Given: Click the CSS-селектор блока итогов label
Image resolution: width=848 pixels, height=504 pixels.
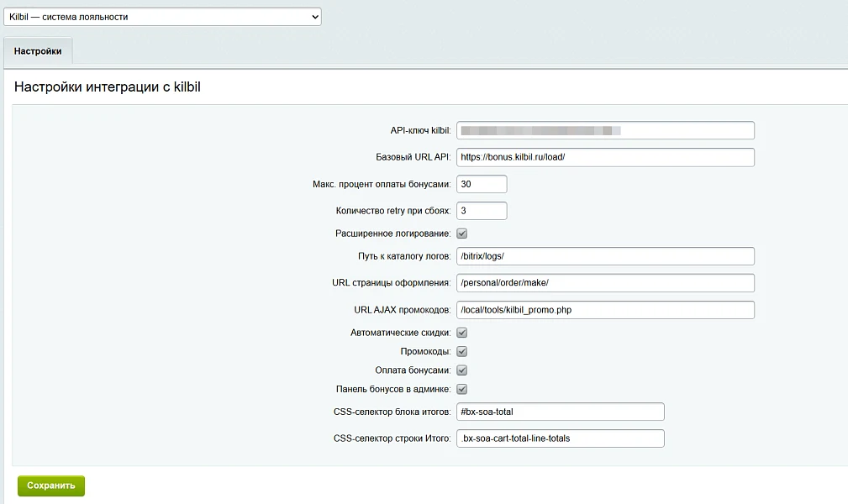Looking at the screenshot, I should pos(392,412).
